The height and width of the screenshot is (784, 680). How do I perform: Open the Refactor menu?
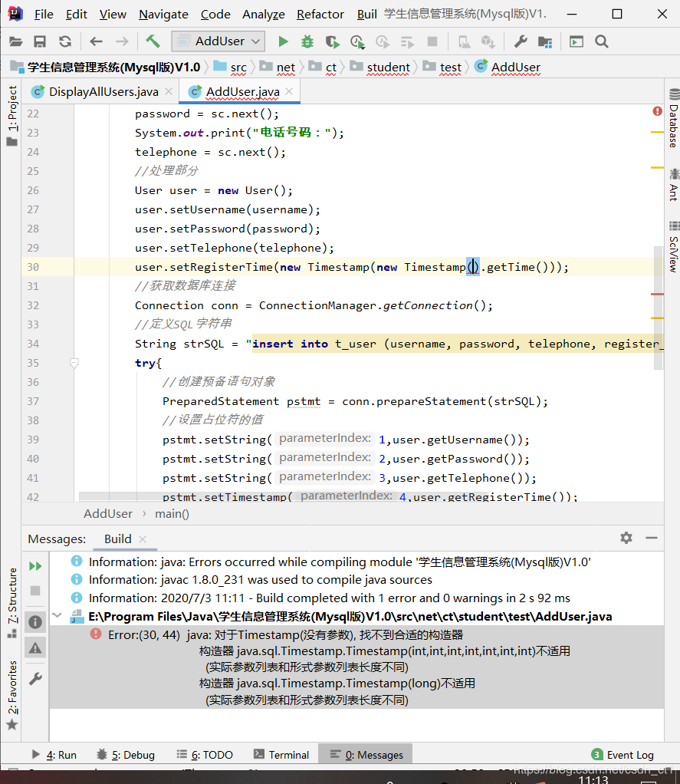coord(320,15)
